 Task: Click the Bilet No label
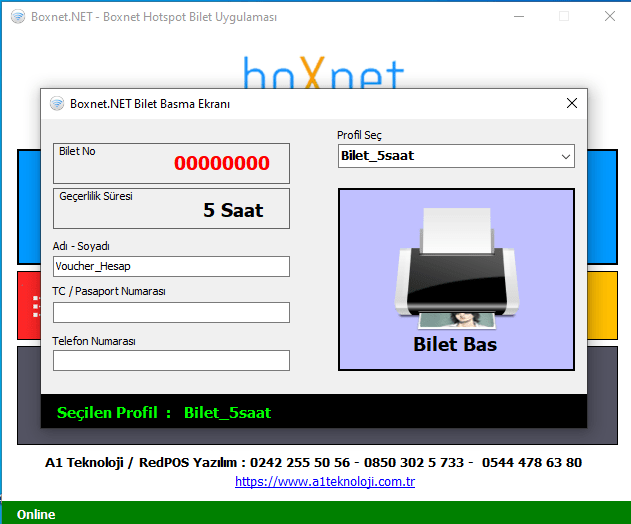click(x=77, y=151)
